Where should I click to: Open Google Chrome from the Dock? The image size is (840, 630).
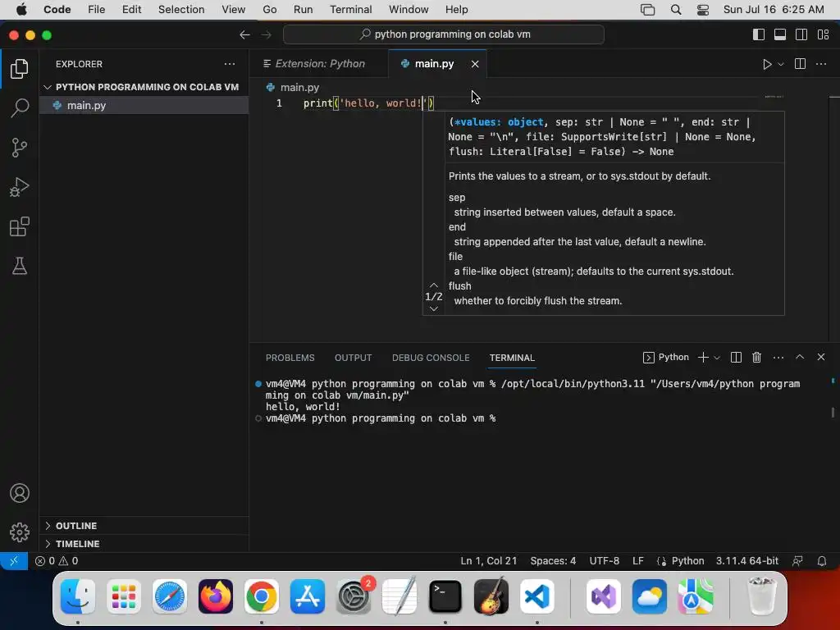[x=261, y=596]
